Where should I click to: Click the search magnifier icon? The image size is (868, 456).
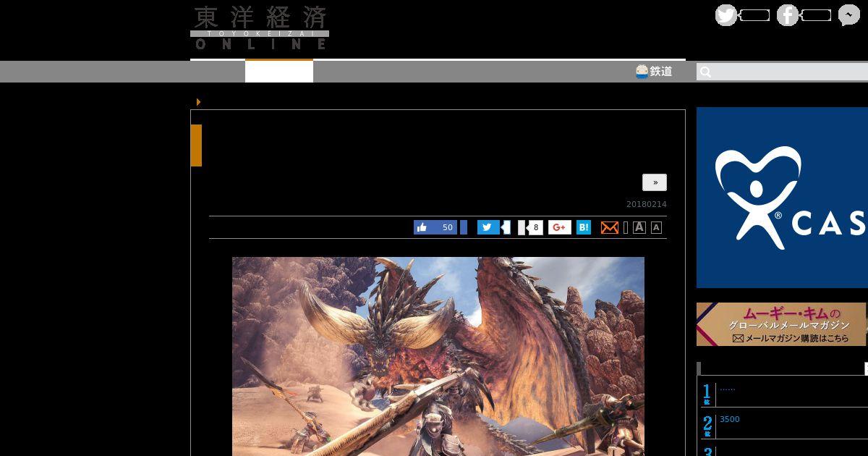tap(706, 72)
